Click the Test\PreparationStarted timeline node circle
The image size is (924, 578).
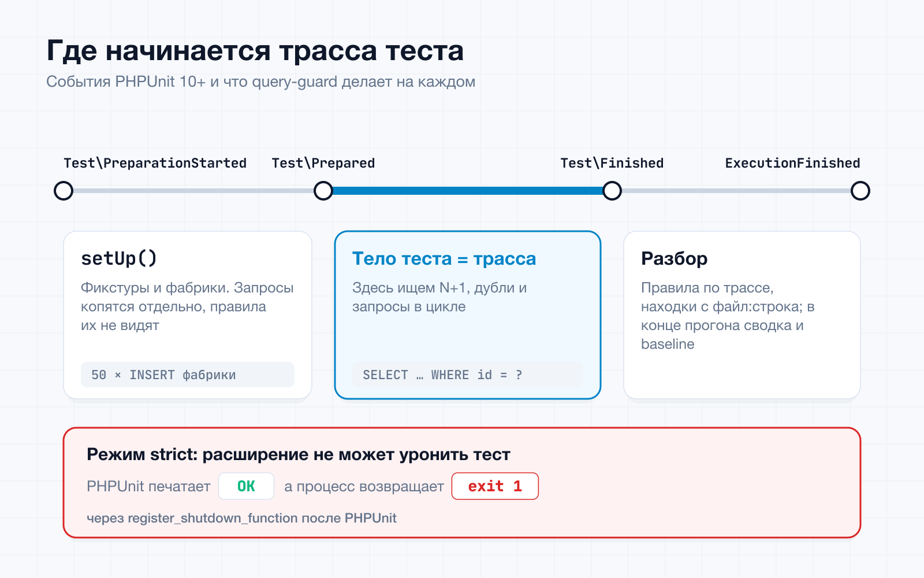pos(64,191)
